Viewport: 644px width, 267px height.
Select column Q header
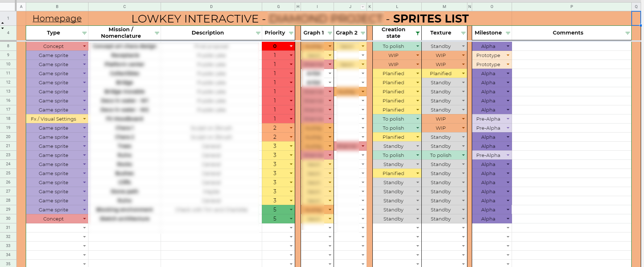point(636,7)
